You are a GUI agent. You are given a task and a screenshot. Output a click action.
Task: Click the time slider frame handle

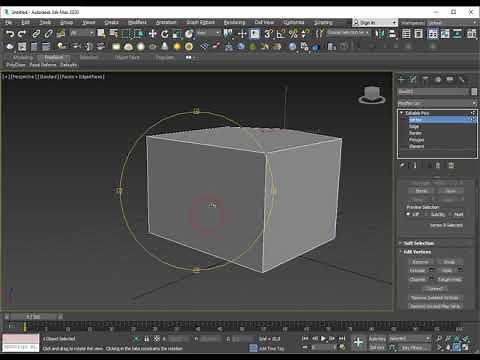pos(33,317)
